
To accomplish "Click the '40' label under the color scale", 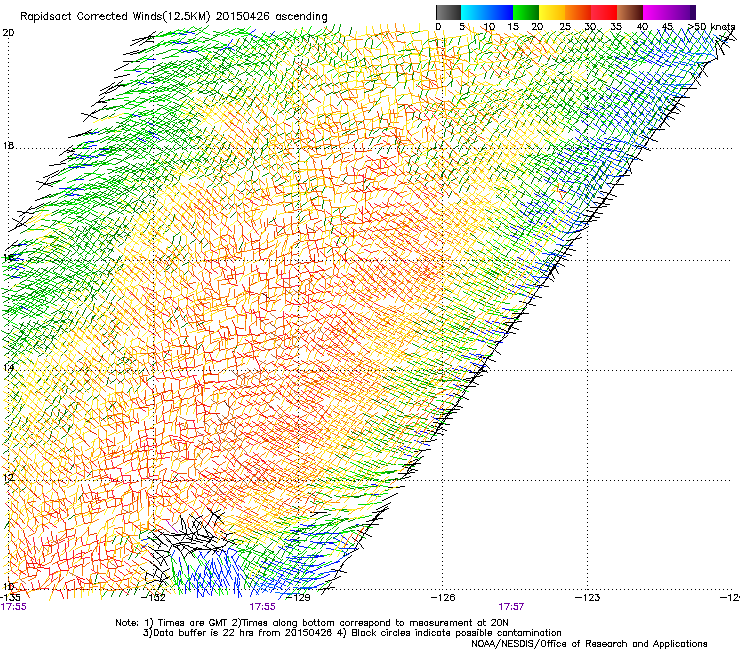I will pyautogui.click(x=642, y=27).
